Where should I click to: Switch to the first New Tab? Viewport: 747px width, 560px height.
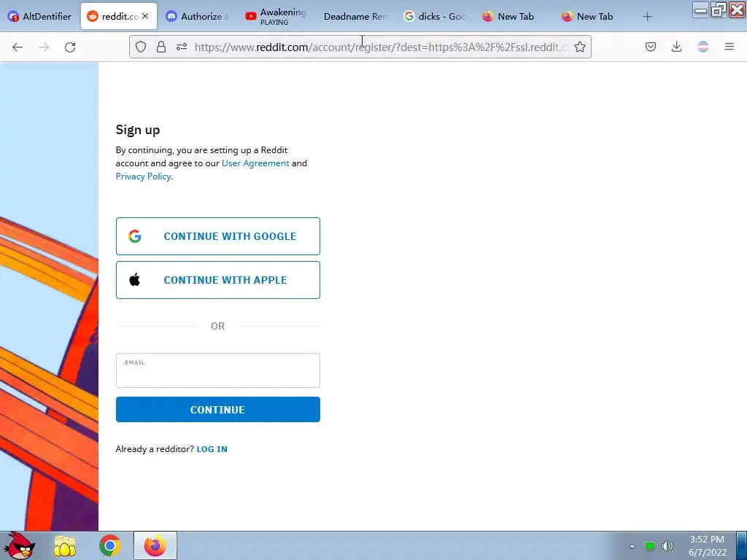click(x=514, y=16)
